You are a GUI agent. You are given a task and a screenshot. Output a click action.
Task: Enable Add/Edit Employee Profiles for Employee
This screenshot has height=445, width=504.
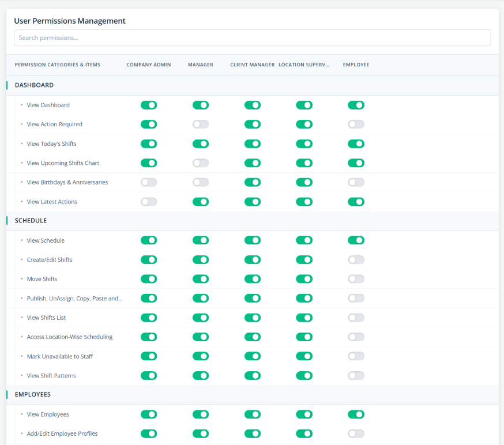point(356,433)
